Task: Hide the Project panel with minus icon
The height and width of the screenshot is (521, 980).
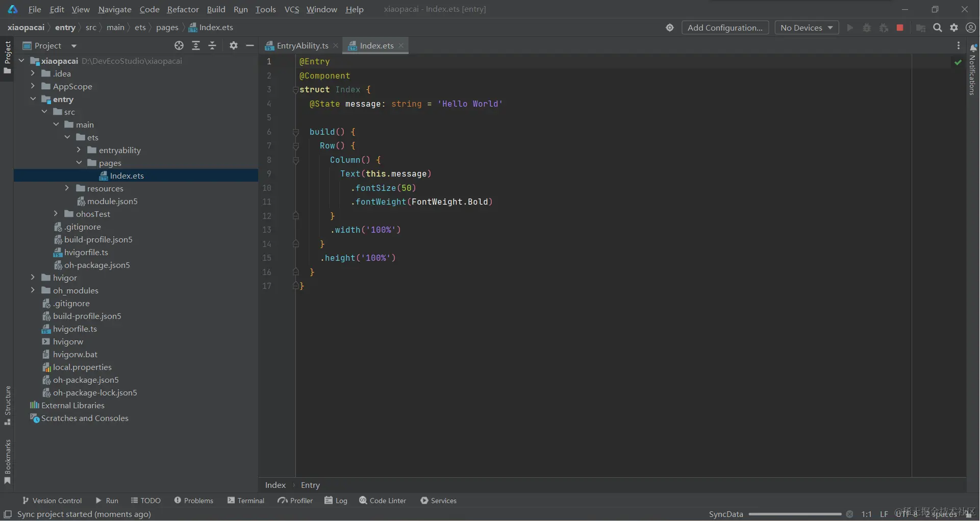Action: point(250,45)
